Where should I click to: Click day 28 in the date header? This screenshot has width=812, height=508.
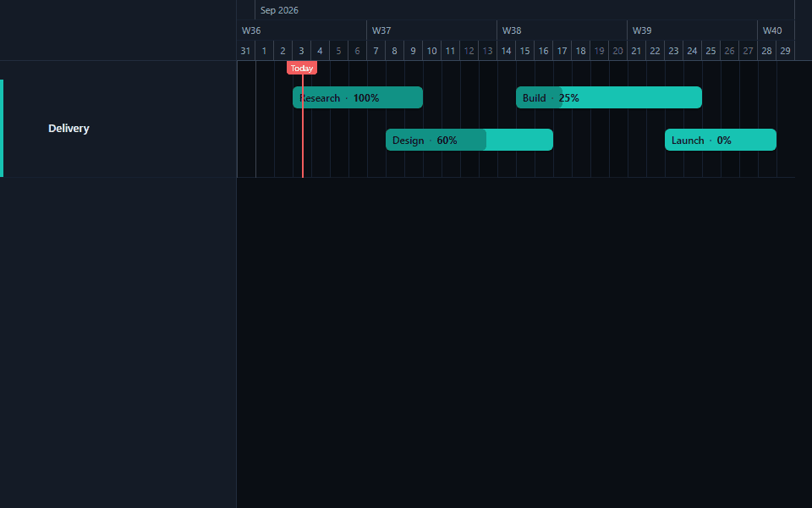(x=767, y=51)
